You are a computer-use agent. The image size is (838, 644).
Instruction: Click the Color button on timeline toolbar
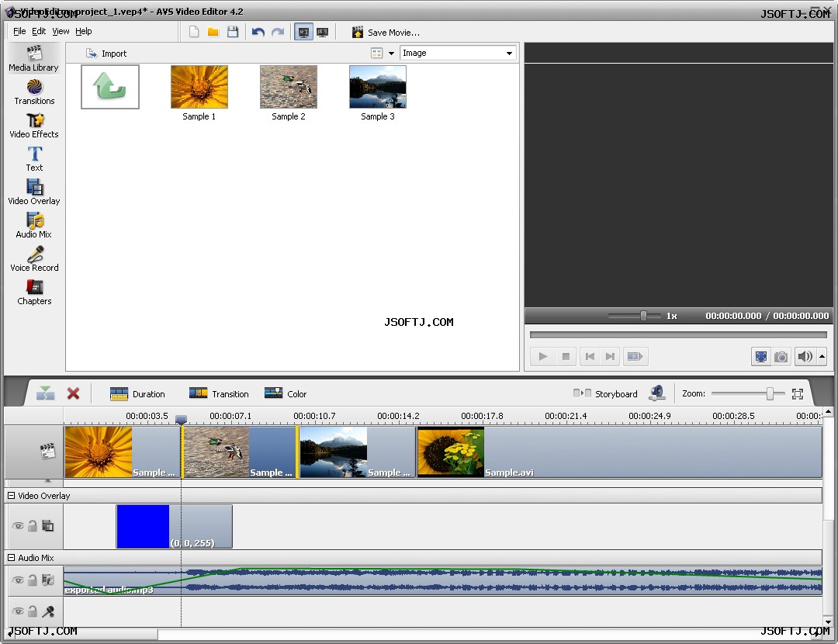click(x=286, y=394)
